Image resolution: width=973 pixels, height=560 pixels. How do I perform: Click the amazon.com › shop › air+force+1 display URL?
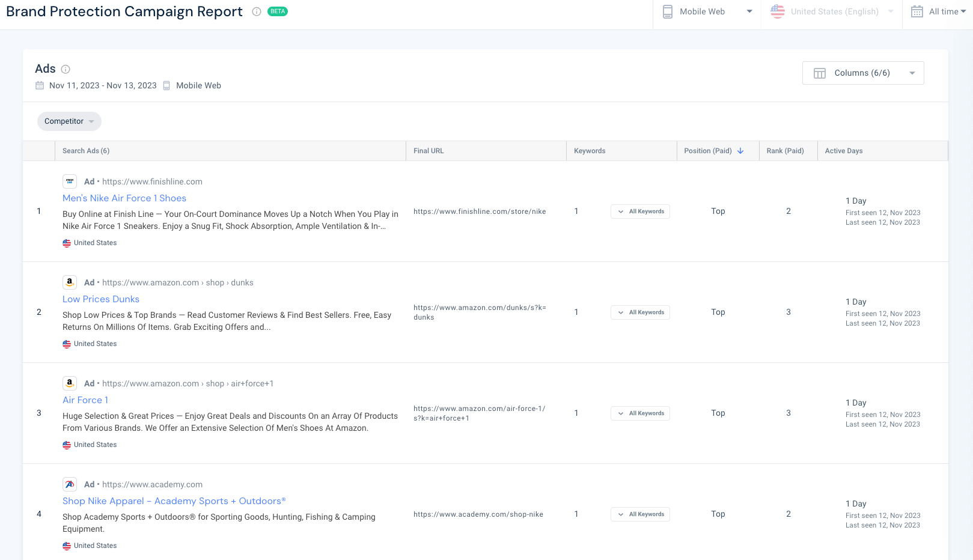[188, 383]
